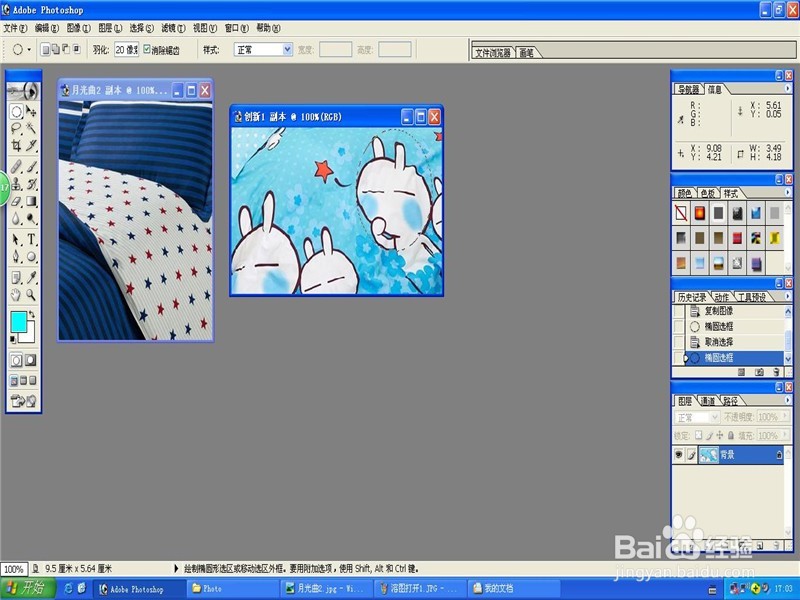Select the Slice tool

tap(31, 145)
